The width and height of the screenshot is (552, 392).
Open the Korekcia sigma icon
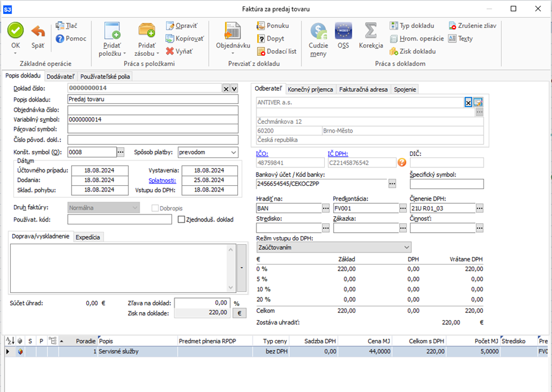371,31
